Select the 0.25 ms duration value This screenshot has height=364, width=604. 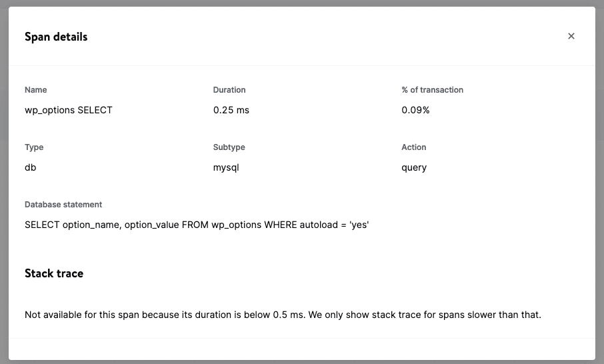click(231, 110)
